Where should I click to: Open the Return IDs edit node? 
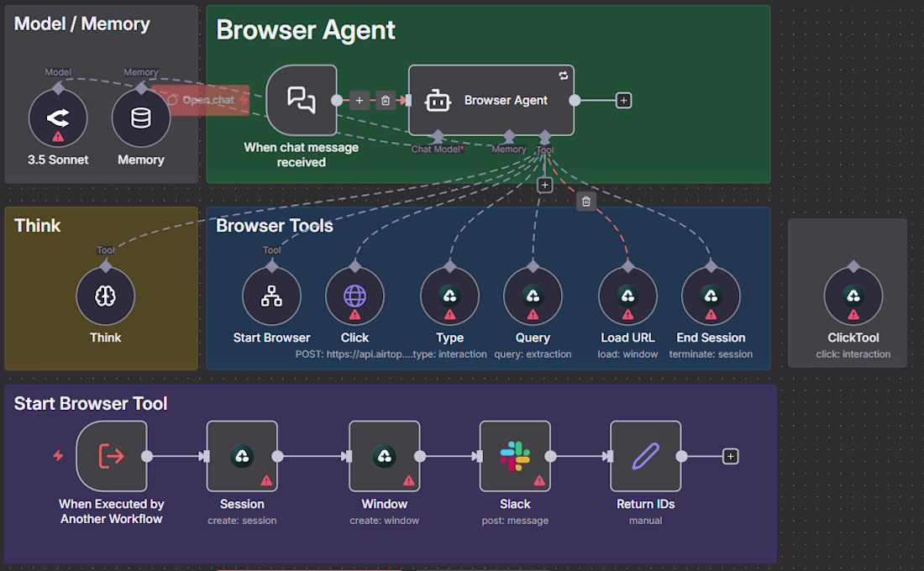point(645,456)
